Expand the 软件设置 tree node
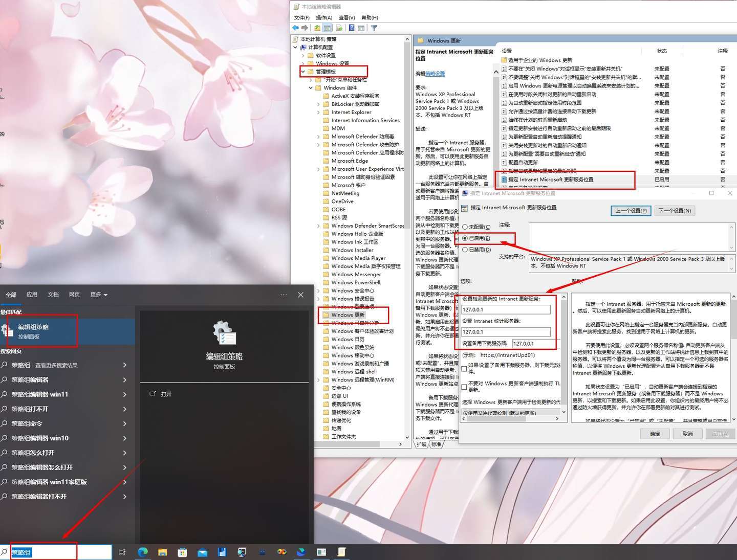This screenshot has width=737, height=560. (303, 55)
